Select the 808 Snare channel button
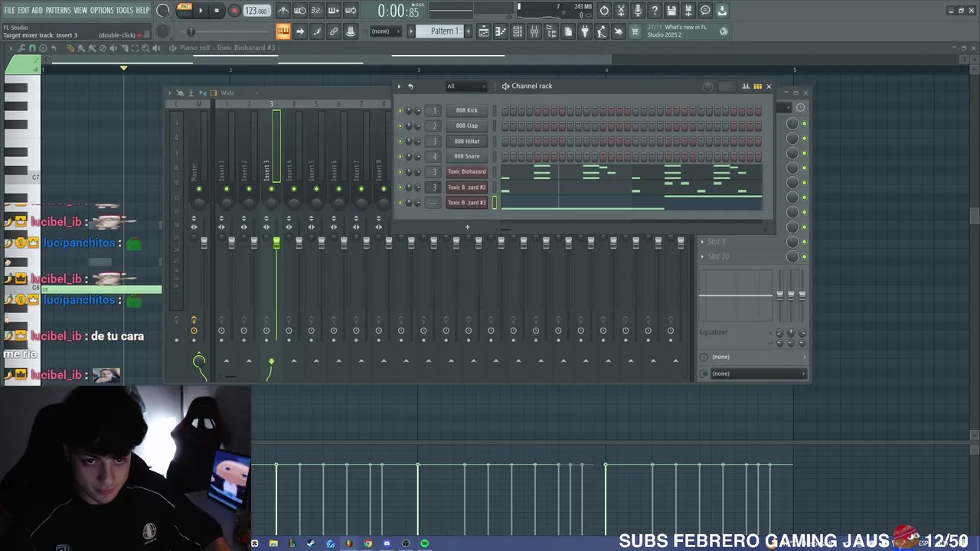Screen dimensions: 980x551 click(466, 156)
